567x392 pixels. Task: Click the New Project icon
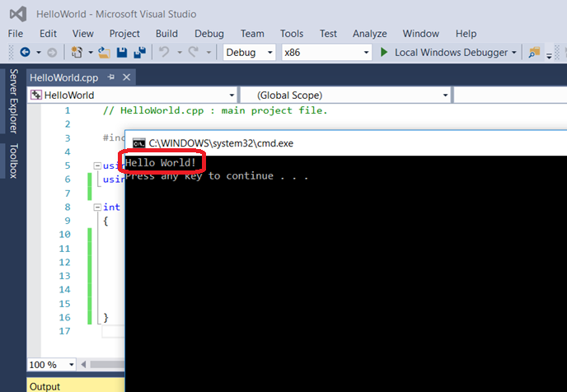point(77,53)
